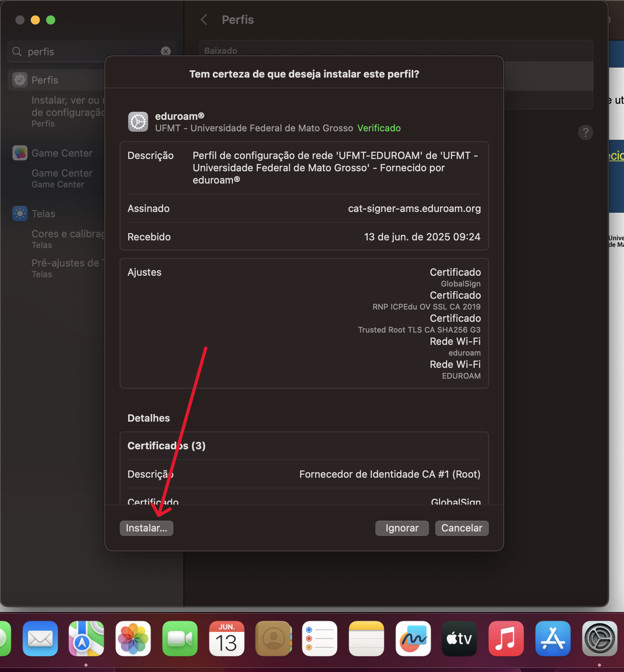Click the green zoom window button

point(51,20)
